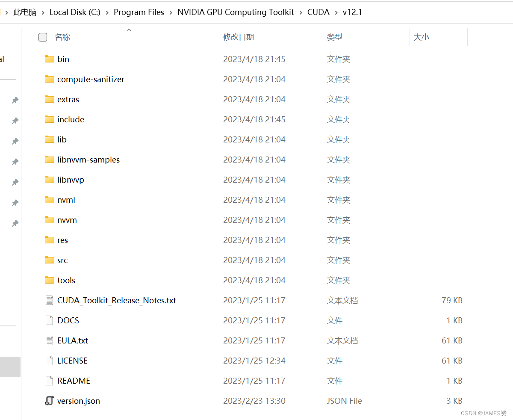Select the version.json file name
Viewport: 513px width, 420px height.
tap(79, 401)
